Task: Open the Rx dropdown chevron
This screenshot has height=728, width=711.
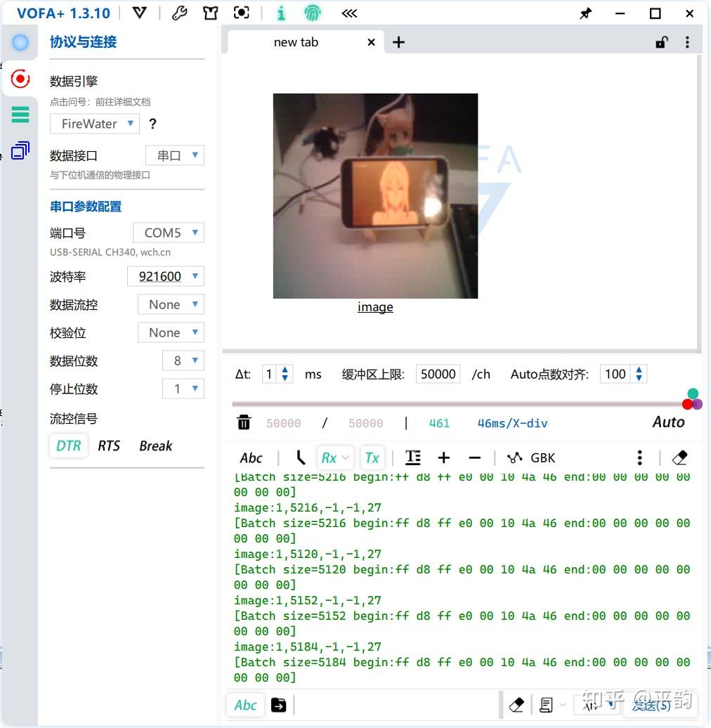Action: click(345, 458)
